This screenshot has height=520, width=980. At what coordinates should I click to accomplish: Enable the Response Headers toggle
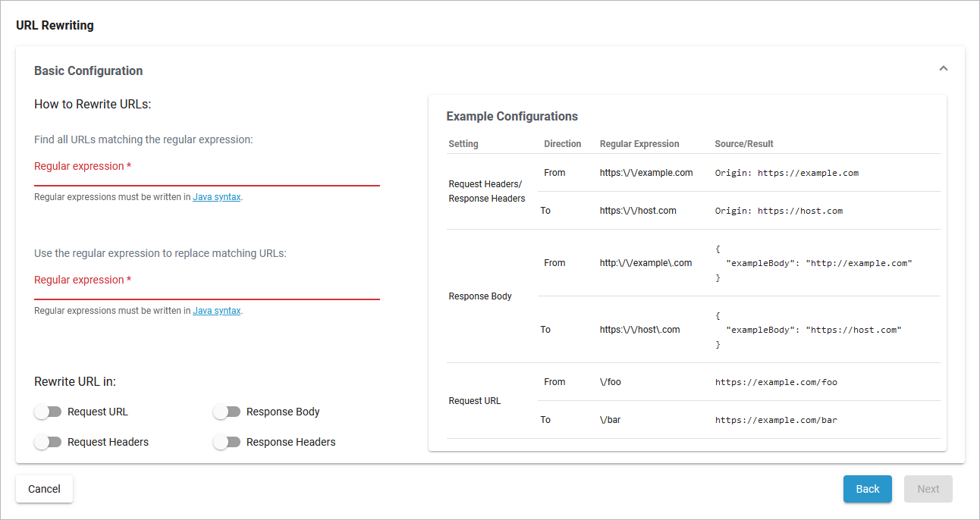click(x=226, y=442)
